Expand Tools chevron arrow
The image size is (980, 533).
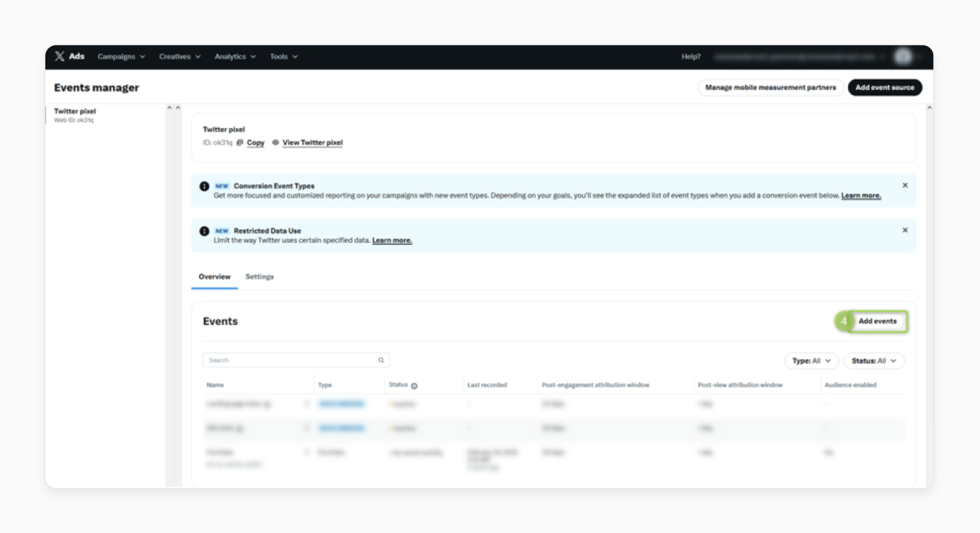(x=295, y=57)
